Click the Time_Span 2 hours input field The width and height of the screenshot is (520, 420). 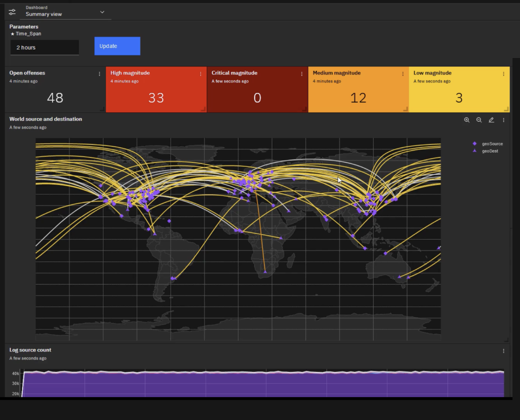pyautogui.click(x=44, y=47)
